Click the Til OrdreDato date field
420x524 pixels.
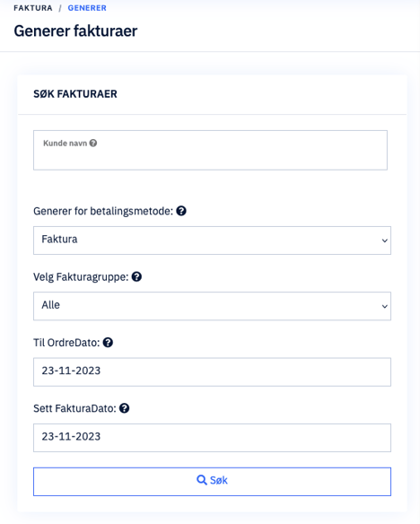[212, 372]
